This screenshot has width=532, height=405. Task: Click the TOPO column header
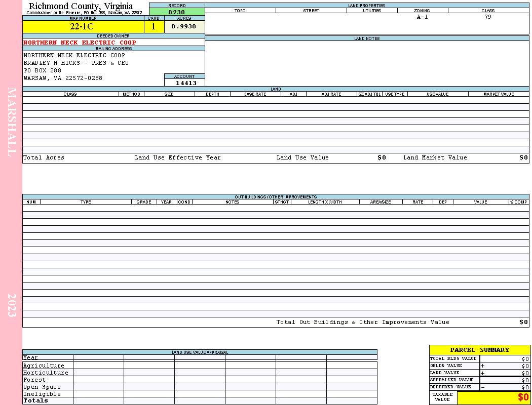[240, 11]
